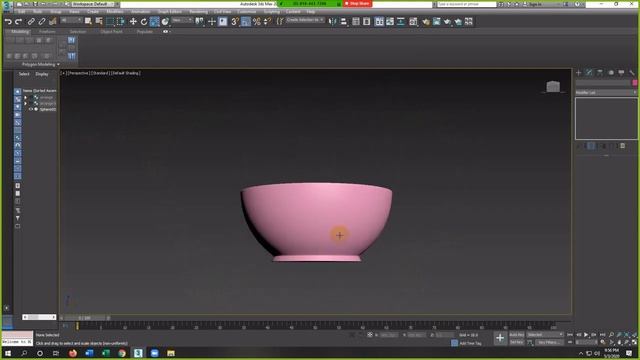Click the Align tool icon
Image resolution: width=640 pixels, height=360 pixels.
click(344, 22)
